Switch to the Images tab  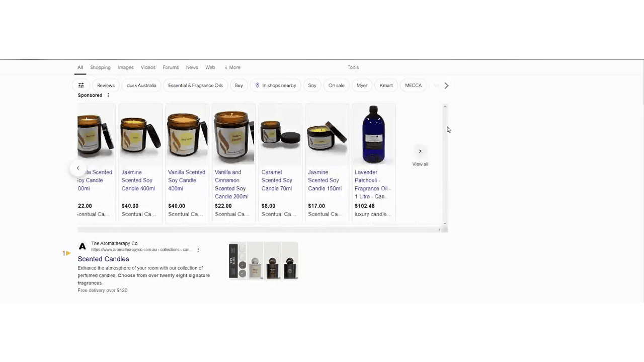tap(125, 67)
